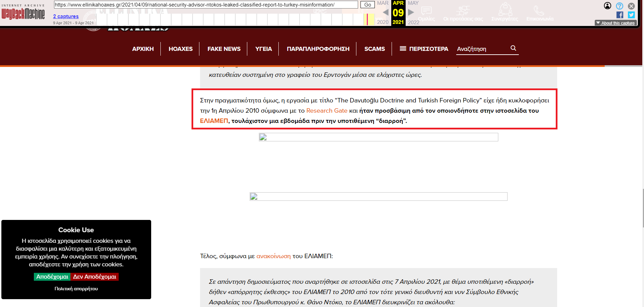Open the HOAXES menu item
644x307 pixels.
(180, 49)
